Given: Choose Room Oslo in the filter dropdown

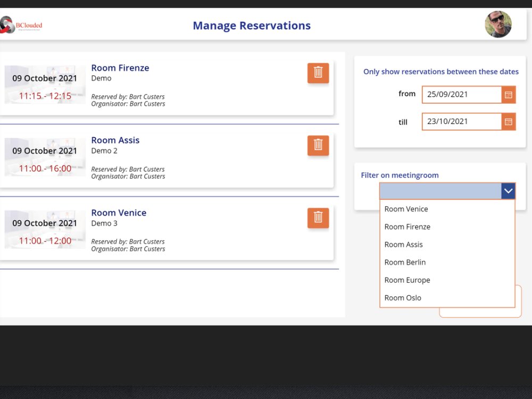Looking at the screenshot, I should [403, 297].
